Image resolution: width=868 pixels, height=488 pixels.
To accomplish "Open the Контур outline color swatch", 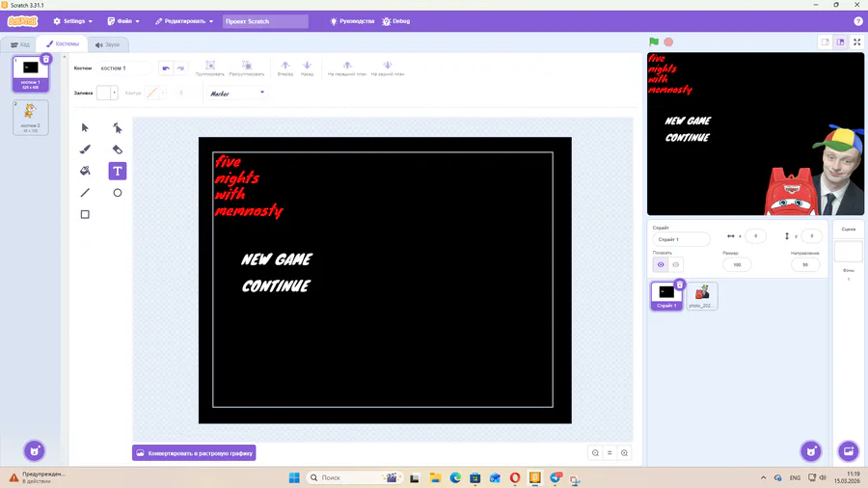I will [154, 93].
